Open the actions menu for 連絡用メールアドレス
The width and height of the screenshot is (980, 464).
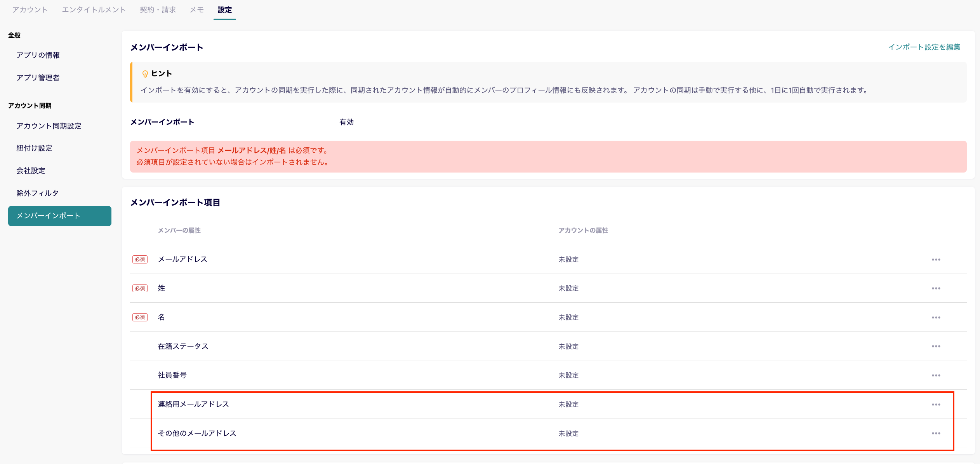tap(936, 404)
